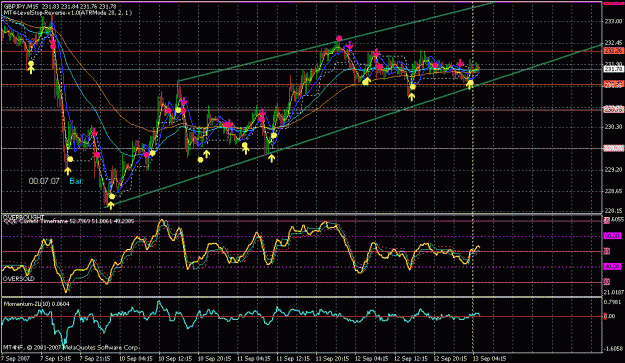Image resolution: width=625 pixels, height=363 pixels.
Task: Click the 7 Sep 21:15 time axis label
Action: (x=95, y=358)
